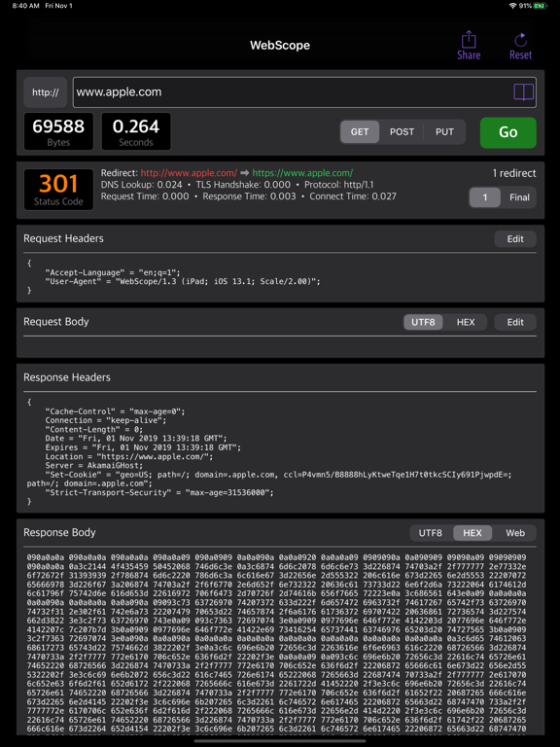Edit the Request Headers
This screenshot has width=560, height=747.
tap(515, 239)
